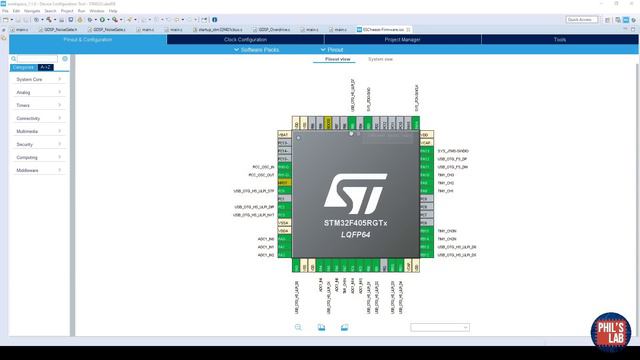Click the VCAP pin on right side
Image resolution: width=640 pixels, height=360 pixels.
pos(427,143)
